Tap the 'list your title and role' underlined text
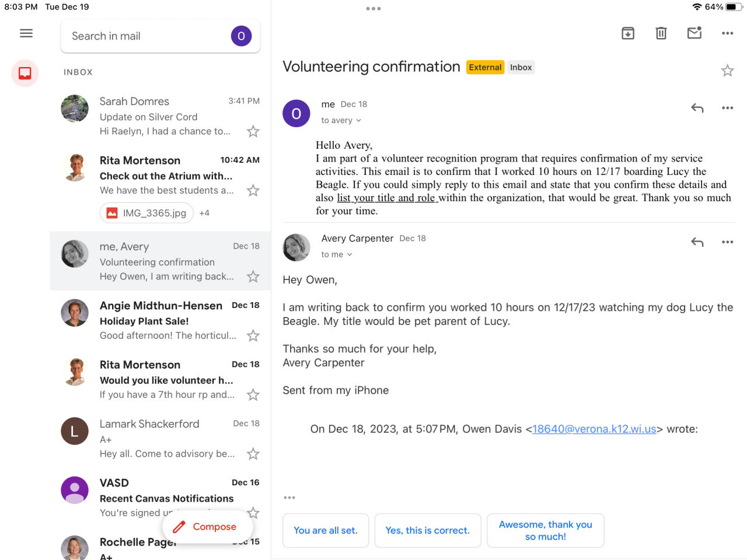This screenshot has width=747, height=560. tap(386, 198)
